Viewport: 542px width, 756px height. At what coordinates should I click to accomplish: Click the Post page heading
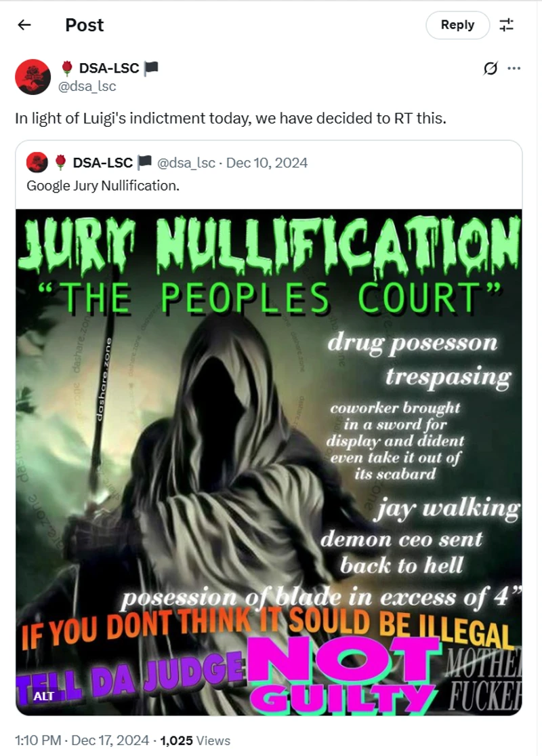tap(84, 25)
